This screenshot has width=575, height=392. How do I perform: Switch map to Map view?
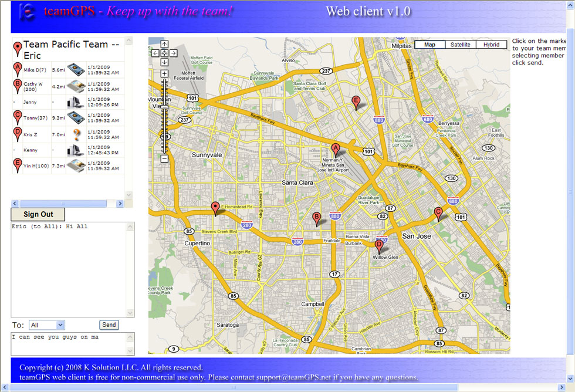click(x=429, y=45)
